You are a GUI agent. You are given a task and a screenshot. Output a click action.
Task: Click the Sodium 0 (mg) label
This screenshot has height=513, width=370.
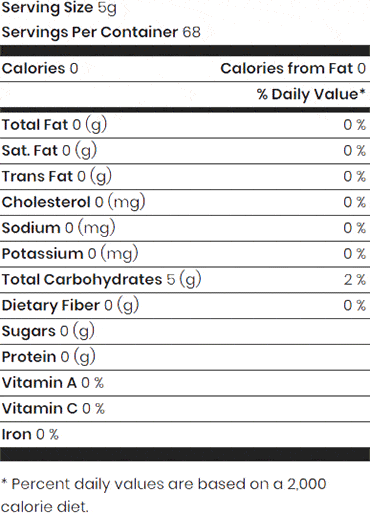[59, 228]
